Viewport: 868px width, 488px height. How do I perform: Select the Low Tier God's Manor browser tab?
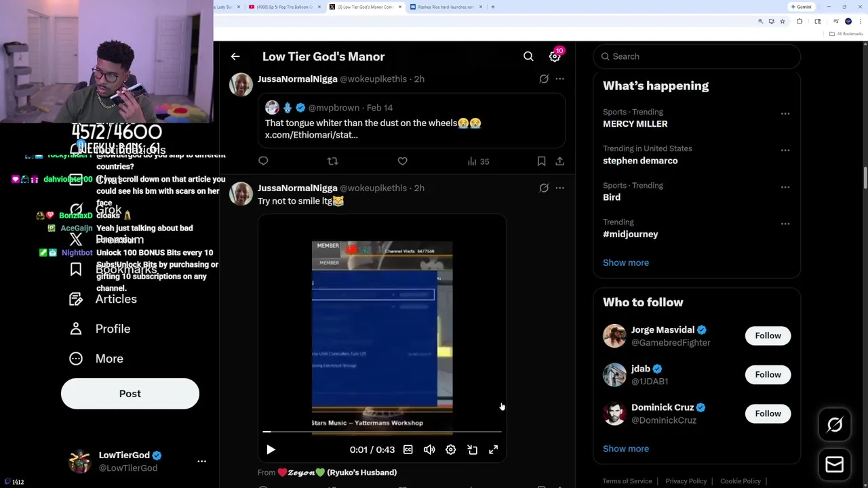[365, 7]
